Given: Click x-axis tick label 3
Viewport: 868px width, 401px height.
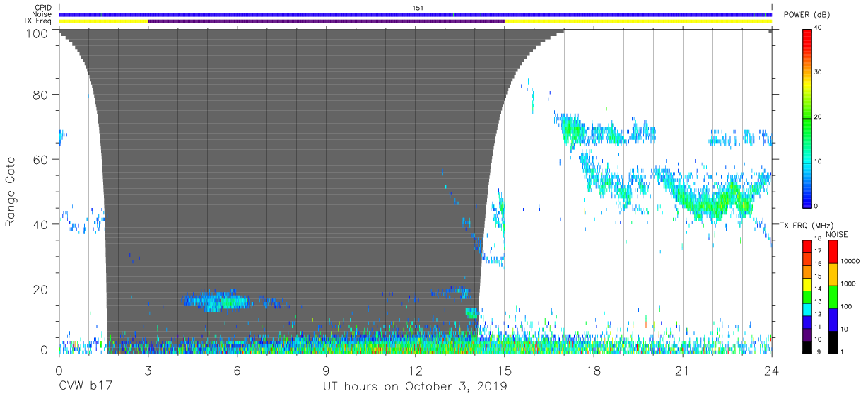Looking at the screenshot, I should pos(148,370).
